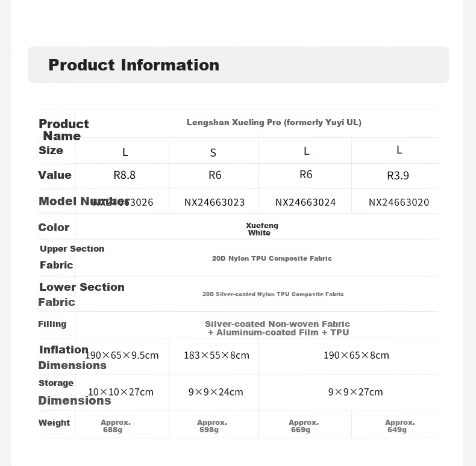The width and height of the screenshot is (476, 466).
Task: Select inflation dimensions 183×55×8cm
Action: click(216, 355)
